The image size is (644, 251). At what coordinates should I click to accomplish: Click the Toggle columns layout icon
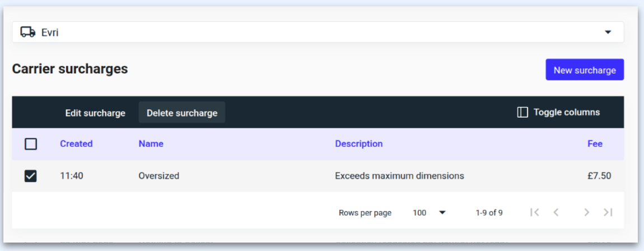(x=522, y=113)
